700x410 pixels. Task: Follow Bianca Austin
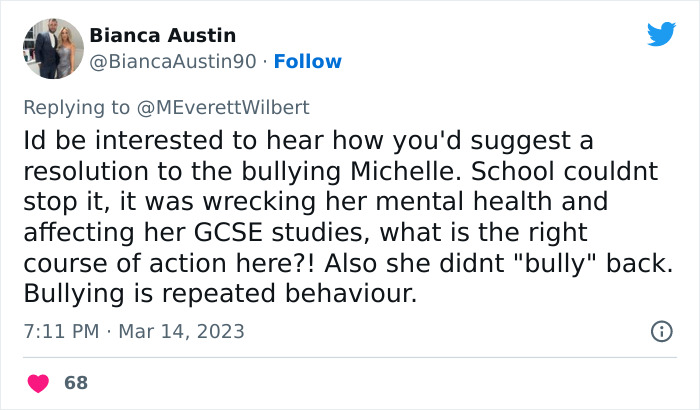click(x=308, y=61)
